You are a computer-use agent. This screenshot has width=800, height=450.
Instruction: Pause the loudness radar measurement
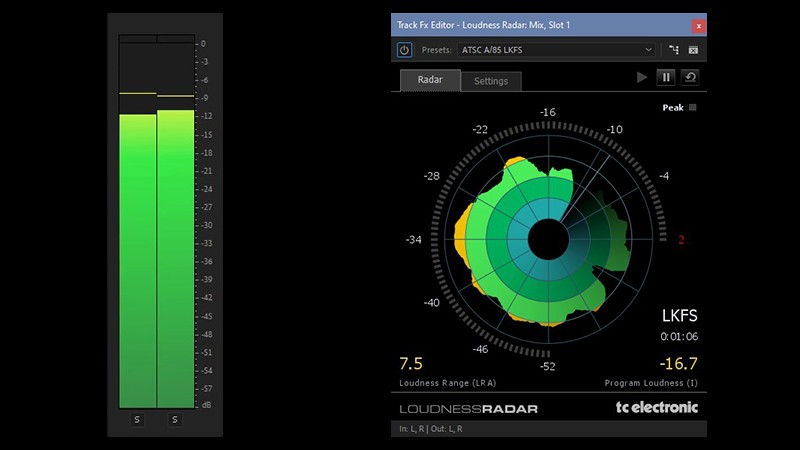666,78
